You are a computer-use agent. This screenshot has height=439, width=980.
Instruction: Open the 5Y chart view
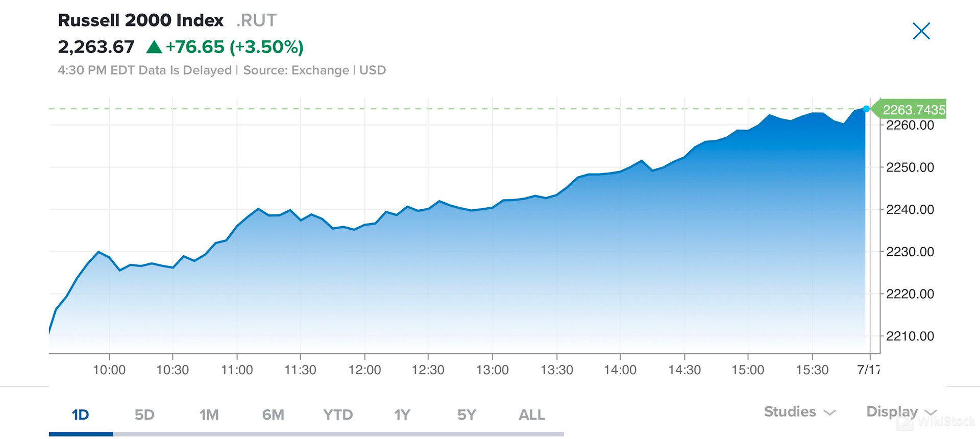click(x=465, y=414)
